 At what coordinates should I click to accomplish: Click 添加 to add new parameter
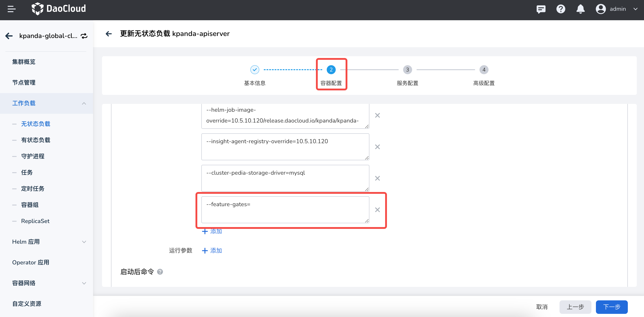pyautogui.click(x=211, y=231)
